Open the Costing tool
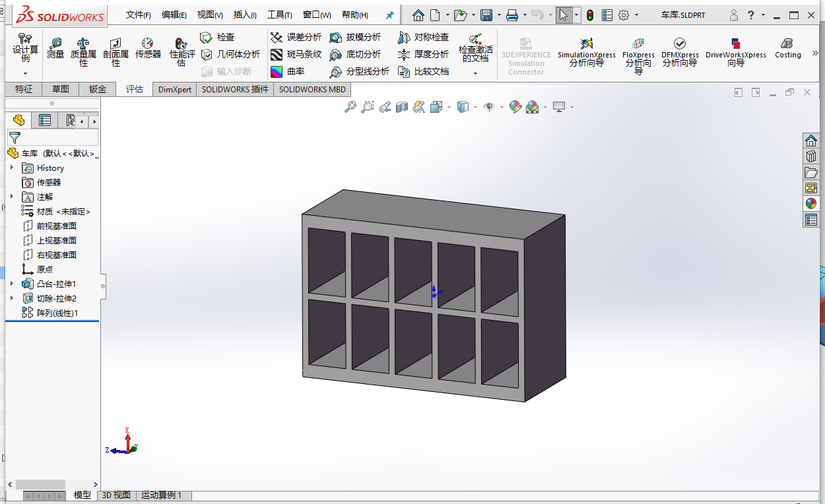This screenshot has width=825, height=504. 787,48
